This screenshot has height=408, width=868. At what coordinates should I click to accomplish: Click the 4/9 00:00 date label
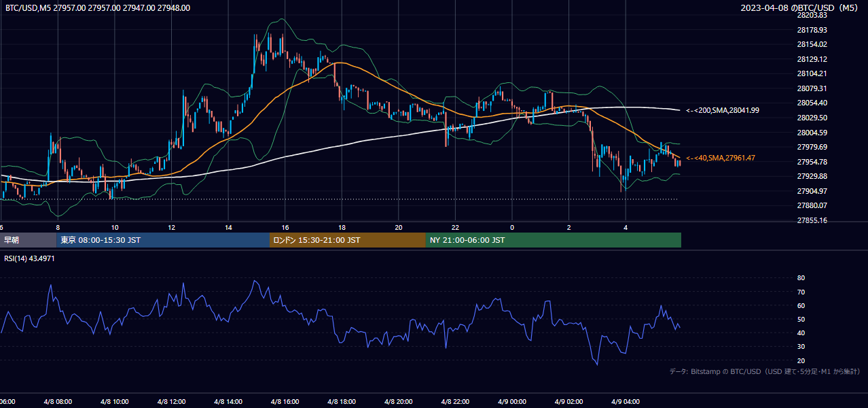(512, 402)
